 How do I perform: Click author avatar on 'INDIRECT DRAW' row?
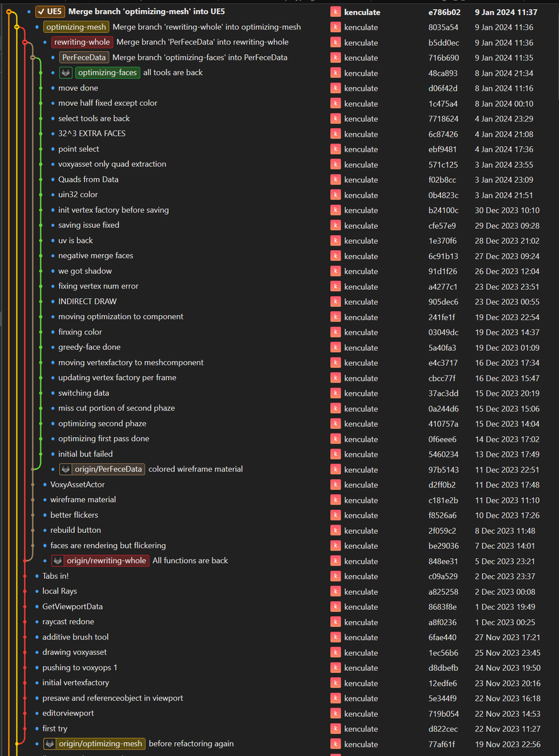335,302
